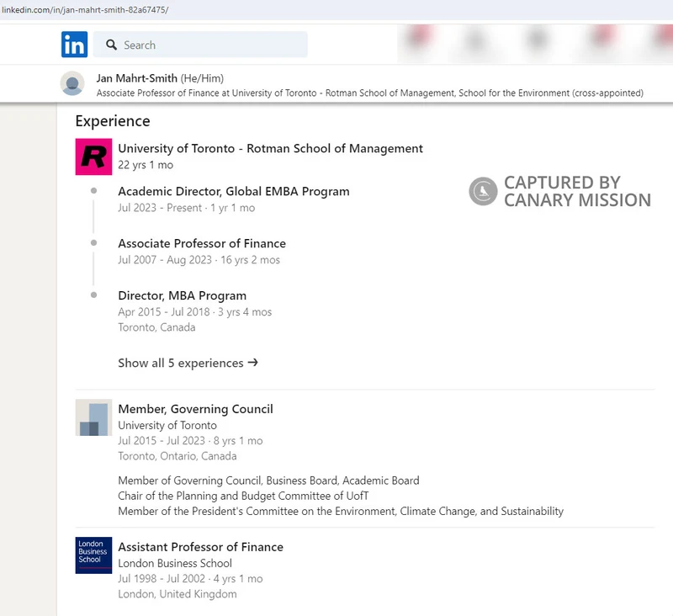Click Assistant Professor of Finance title
Viewport: 673px width, 616px height.
200,547
